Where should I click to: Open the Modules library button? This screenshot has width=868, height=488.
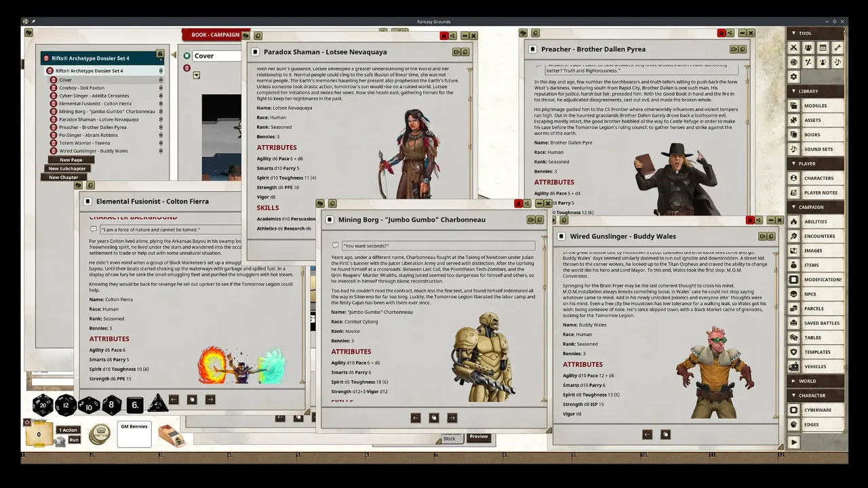(816, 106)
